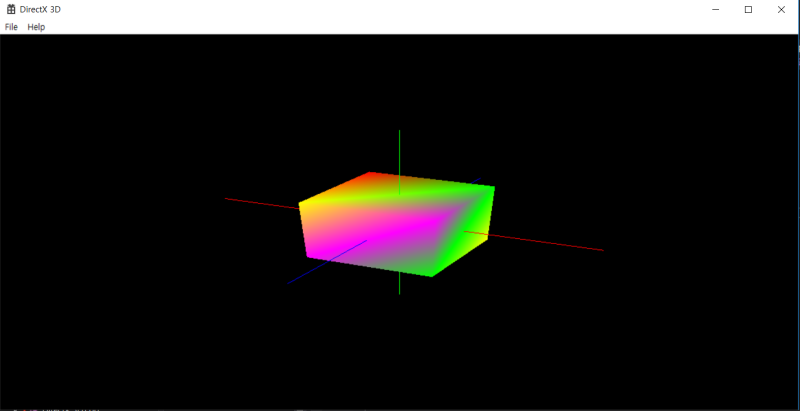Click the rendered multicolored cube
The width and height of the screenshot is (800, 411).
point(396,224)
